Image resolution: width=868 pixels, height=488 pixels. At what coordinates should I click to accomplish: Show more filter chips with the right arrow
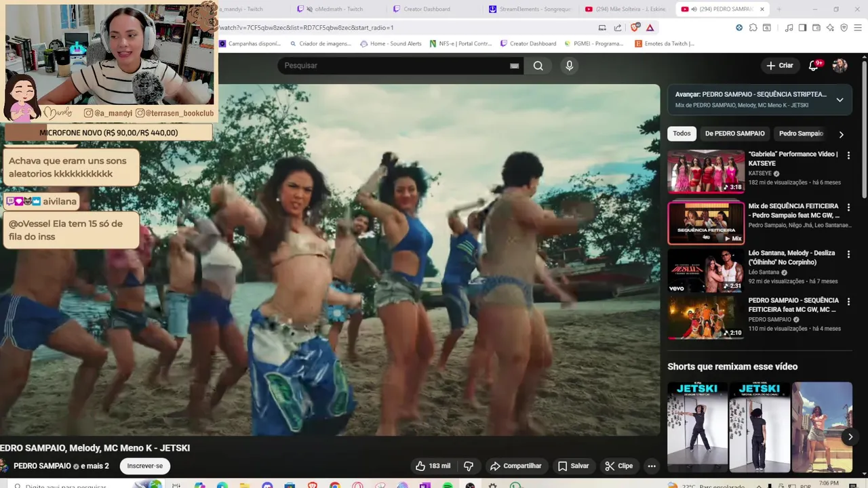pyautogui.click(x=842, y=134)
